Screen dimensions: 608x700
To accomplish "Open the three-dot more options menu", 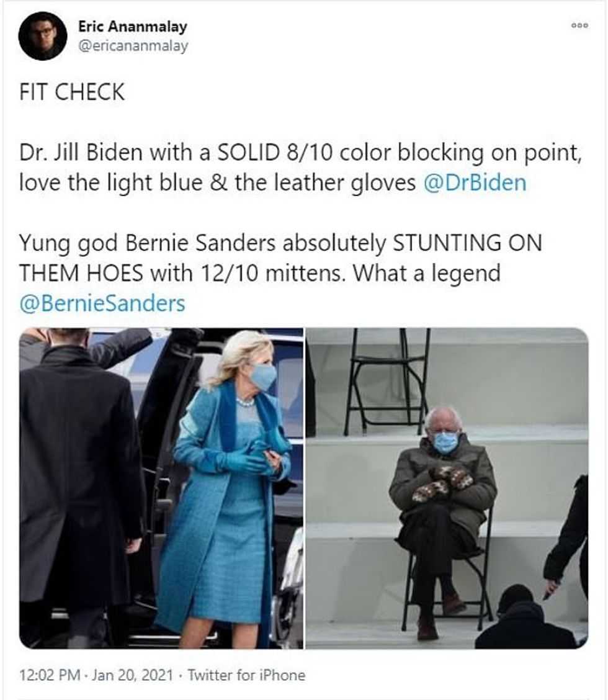I will click(x=579, y=25).
